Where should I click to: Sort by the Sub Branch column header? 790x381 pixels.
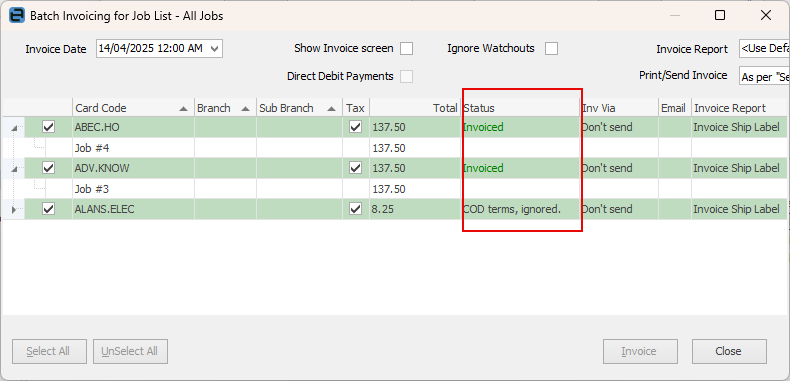299,108
